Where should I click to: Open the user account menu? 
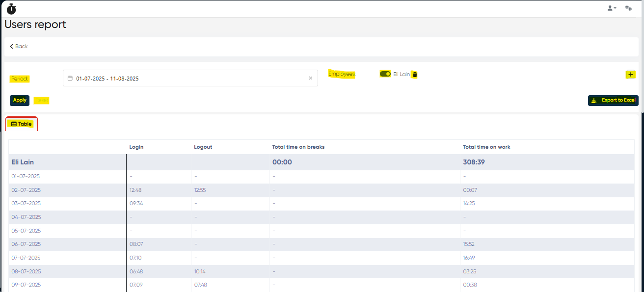[x=611, y=8]
